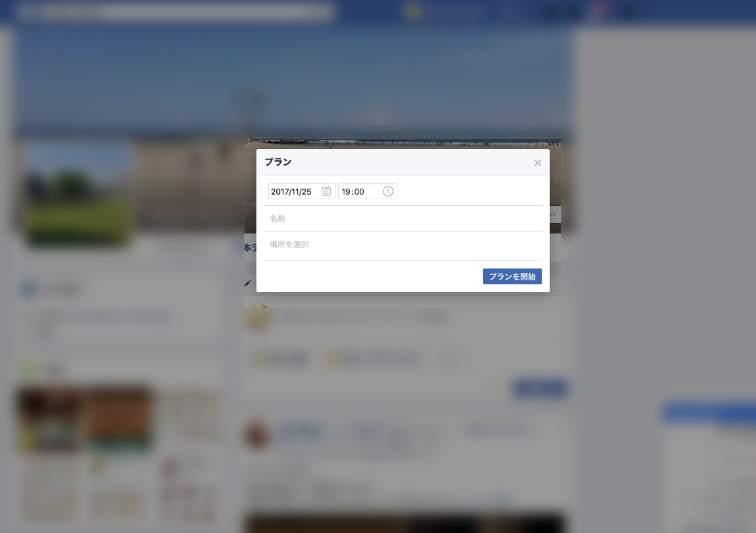756x533 pixels.
Task: Open the first blurred photo thumbnail on left
Action: click(x=49, y=420)
